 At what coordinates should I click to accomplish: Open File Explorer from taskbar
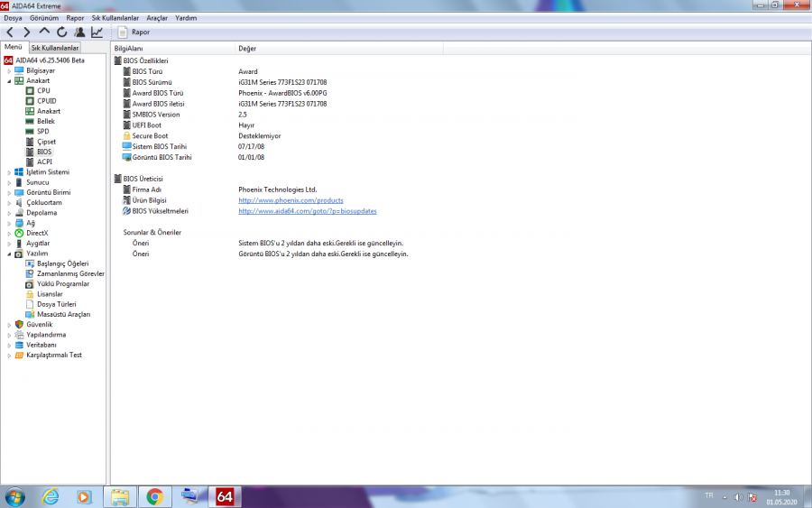120,497
